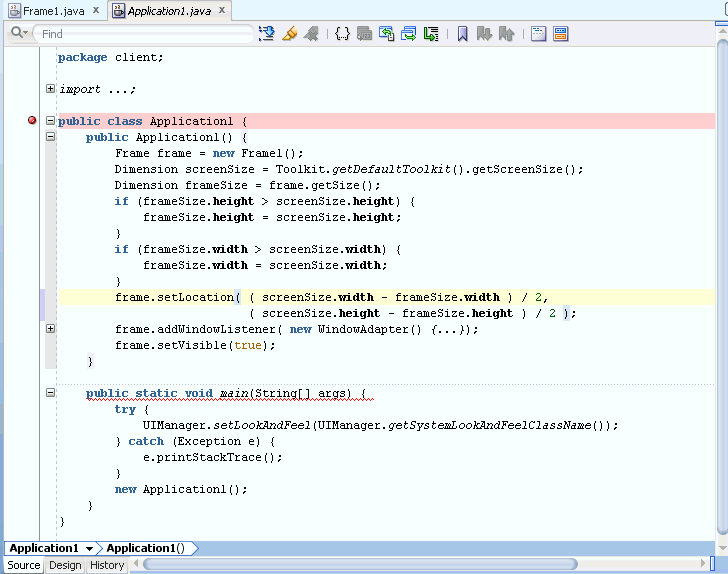Open the Application1 breadcrumb dropdown
This screenshot has height=574, width=728.
click(x=89, y=549)
